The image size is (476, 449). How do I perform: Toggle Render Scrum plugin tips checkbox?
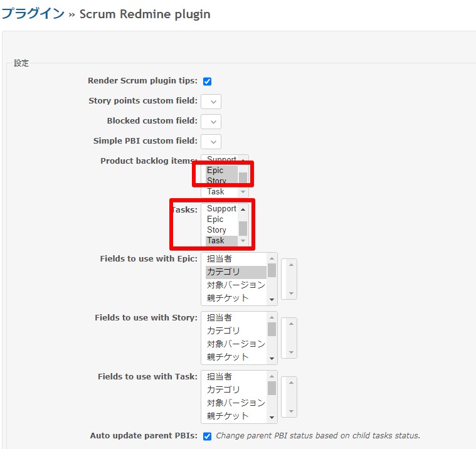click(208, 82)
